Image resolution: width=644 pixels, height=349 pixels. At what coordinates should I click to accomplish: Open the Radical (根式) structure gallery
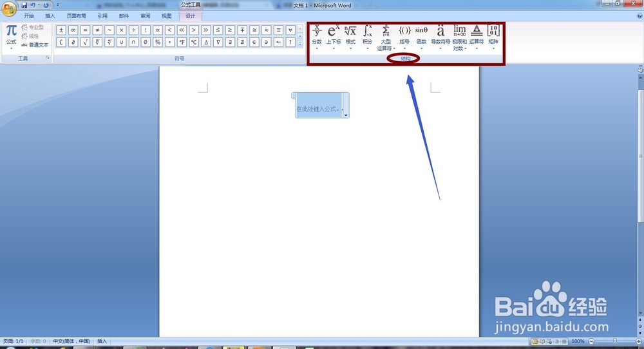coord(350,37)
